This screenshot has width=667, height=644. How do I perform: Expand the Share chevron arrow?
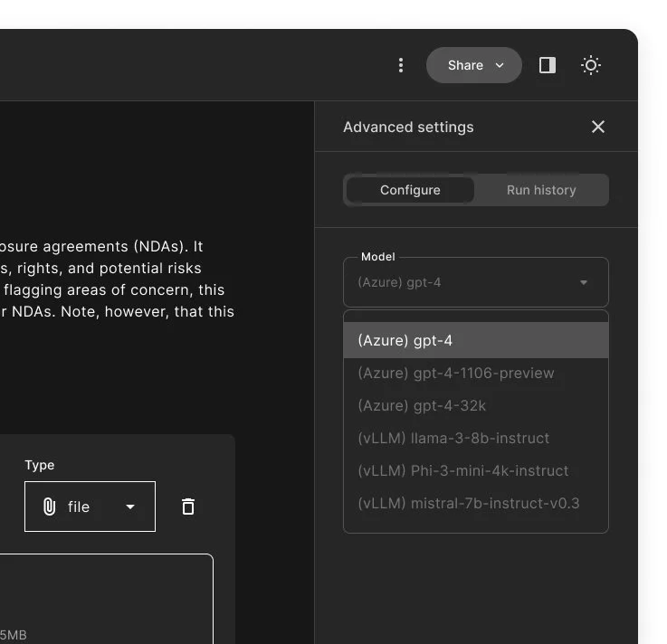click(500, 65)
